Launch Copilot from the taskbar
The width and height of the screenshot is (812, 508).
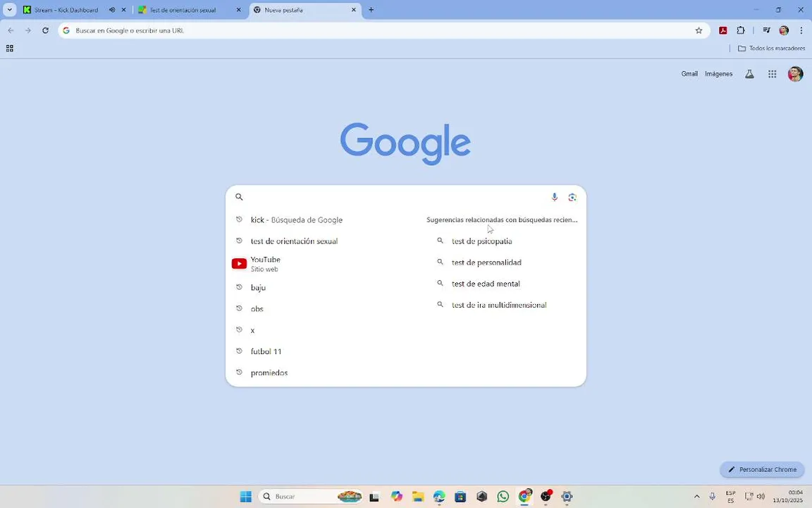[x=397, y=497]
